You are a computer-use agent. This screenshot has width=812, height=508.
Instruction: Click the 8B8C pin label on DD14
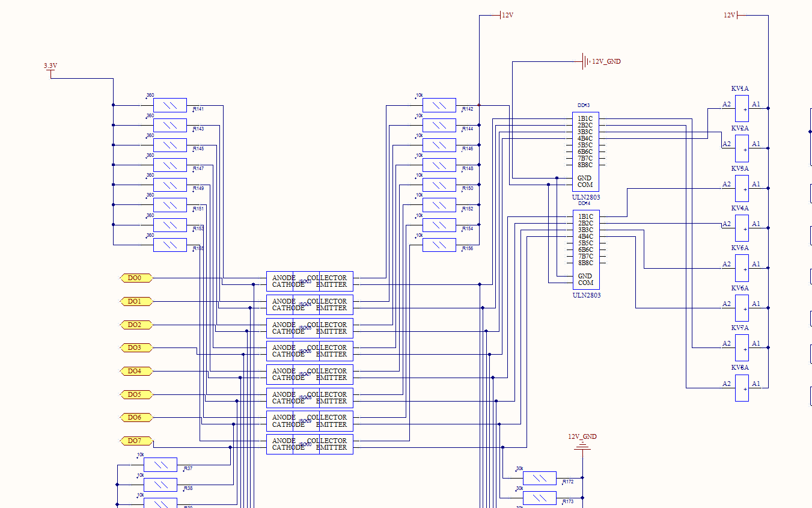[x=585, y=263]
